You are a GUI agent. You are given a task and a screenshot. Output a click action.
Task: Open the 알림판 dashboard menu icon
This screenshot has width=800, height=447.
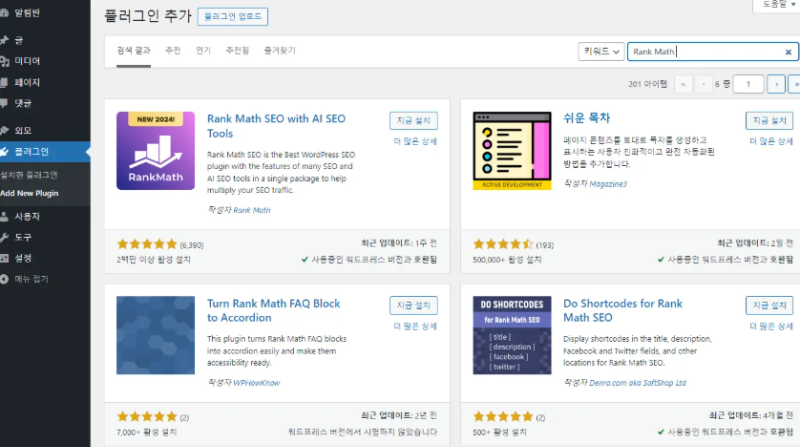pos(4,13)
